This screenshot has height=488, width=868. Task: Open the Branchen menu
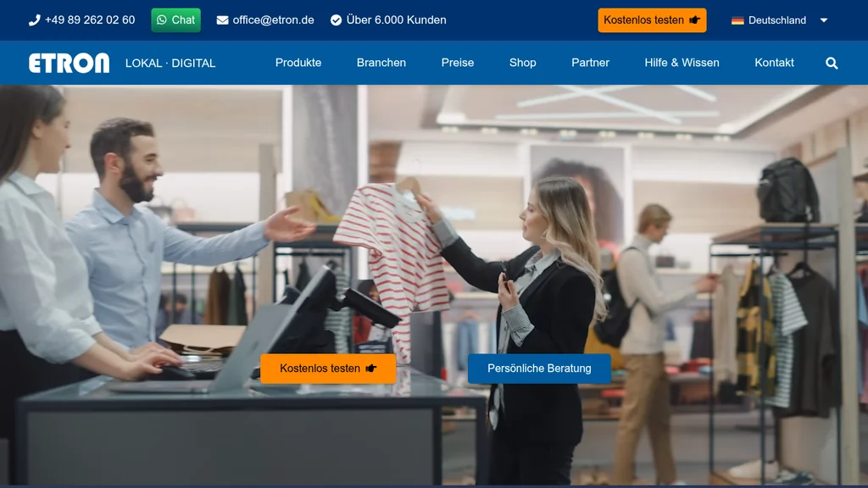click(381, 63)
